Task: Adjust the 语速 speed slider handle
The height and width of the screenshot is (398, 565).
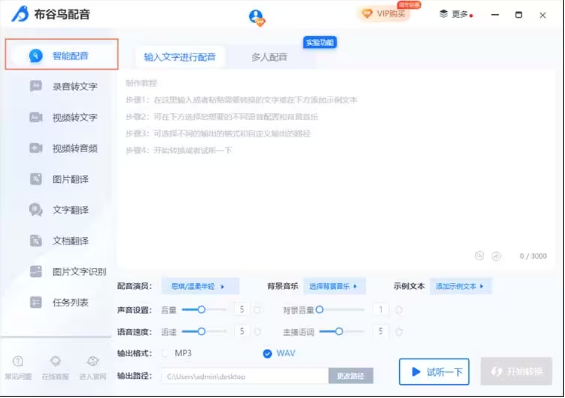Action: tap(201, 331)
